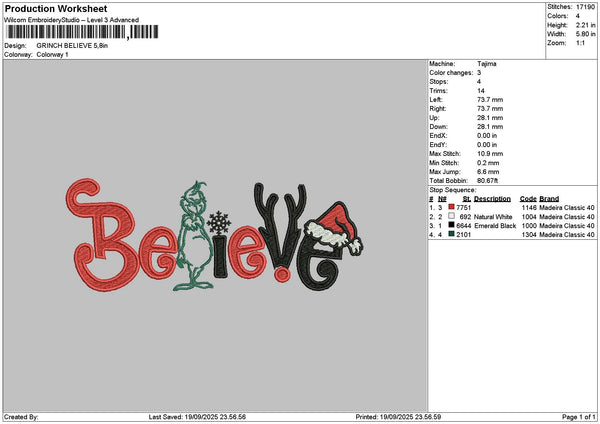The height and width of the screenshot is (424, 600).
Task: Click stitch count 7751 in the first row
Action: (x=463, y=207)
